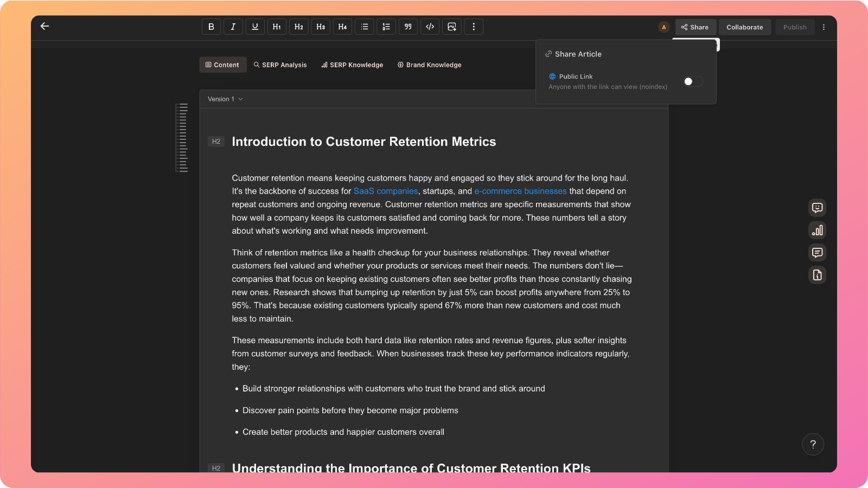Enable the Public Link toggle

click(692, 81)
